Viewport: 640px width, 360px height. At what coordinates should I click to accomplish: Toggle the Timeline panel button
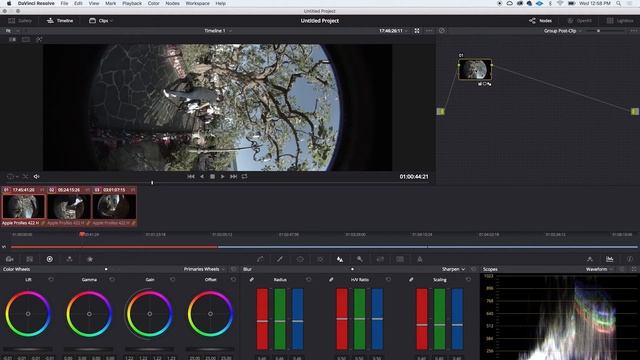60,20
